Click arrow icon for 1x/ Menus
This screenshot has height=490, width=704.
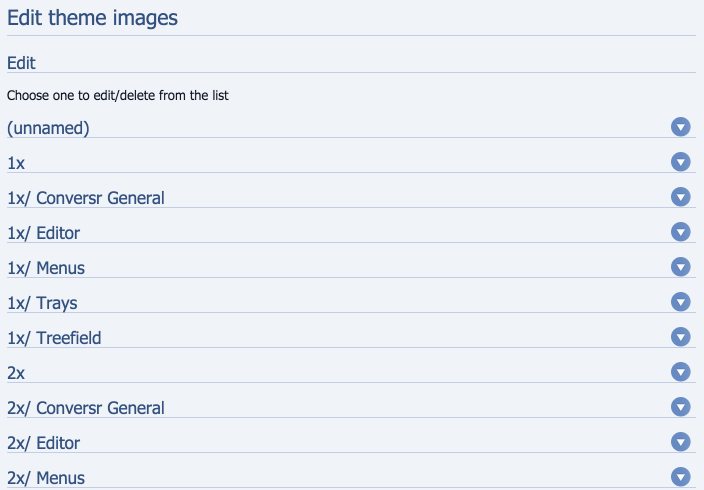coord(681,267)
